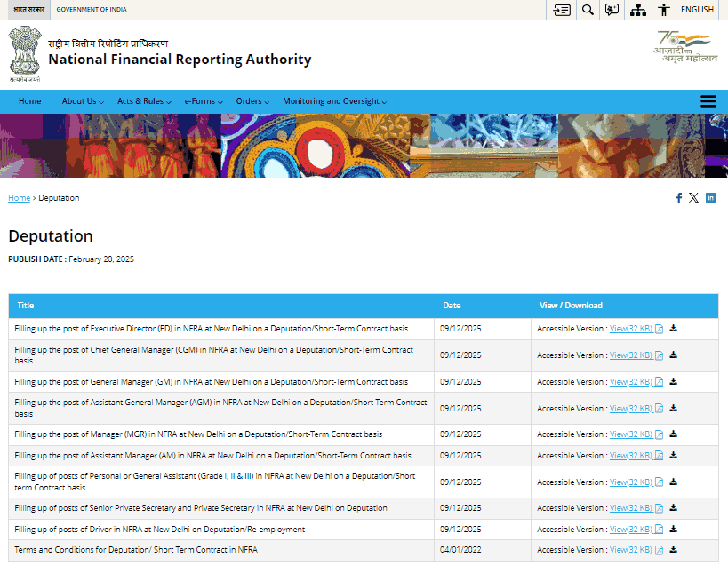Screen dimensions: 728x566
Task: Go to the Home menu item
Action: (x=30, y=101)
